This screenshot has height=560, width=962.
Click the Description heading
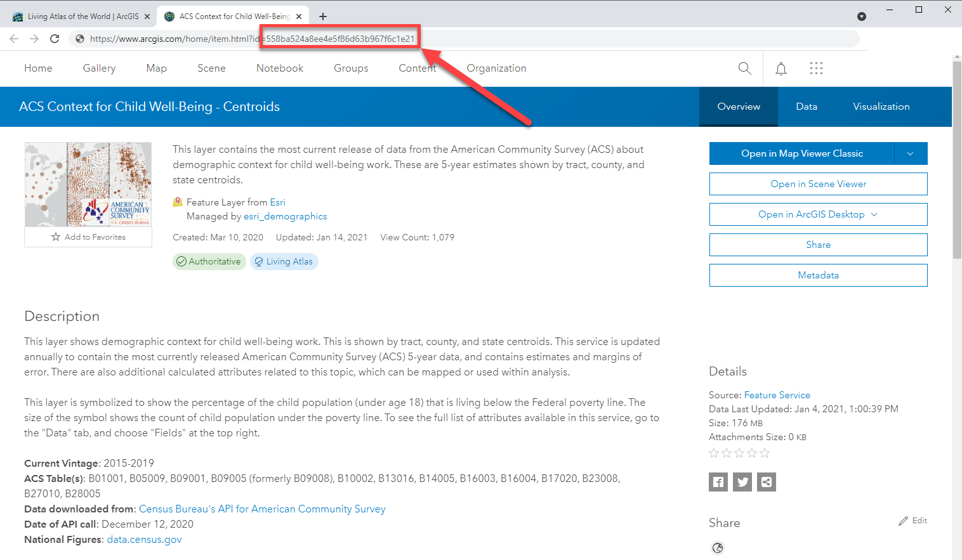click(x=62, y=316)
